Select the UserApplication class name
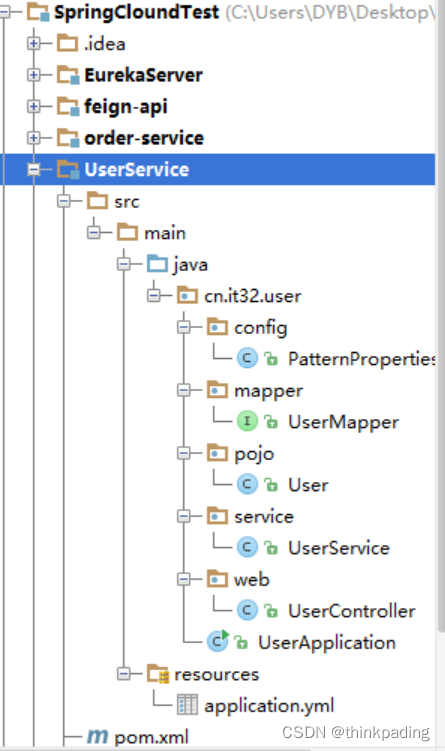445x751 pixels. (327, 643)
